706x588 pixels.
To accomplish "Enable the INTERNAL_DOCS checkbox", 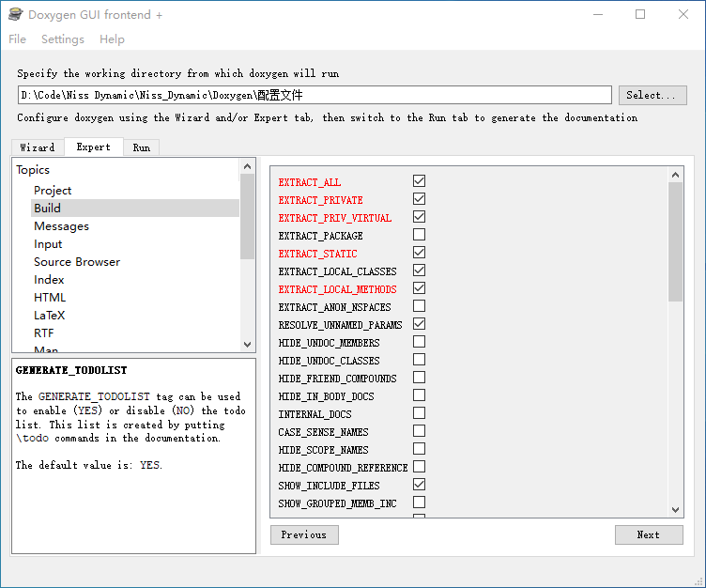I will coord(419,412).
